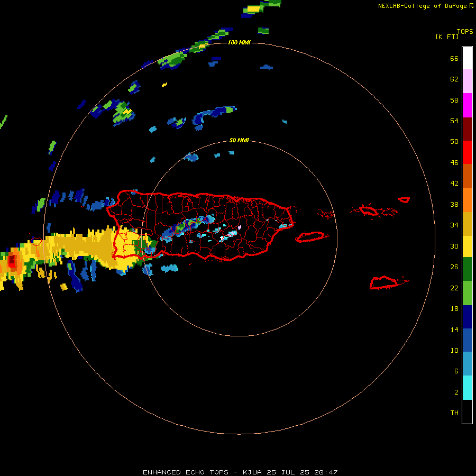
Task: Pick the bright red legend swatch
Action: [x=467, y=152]
